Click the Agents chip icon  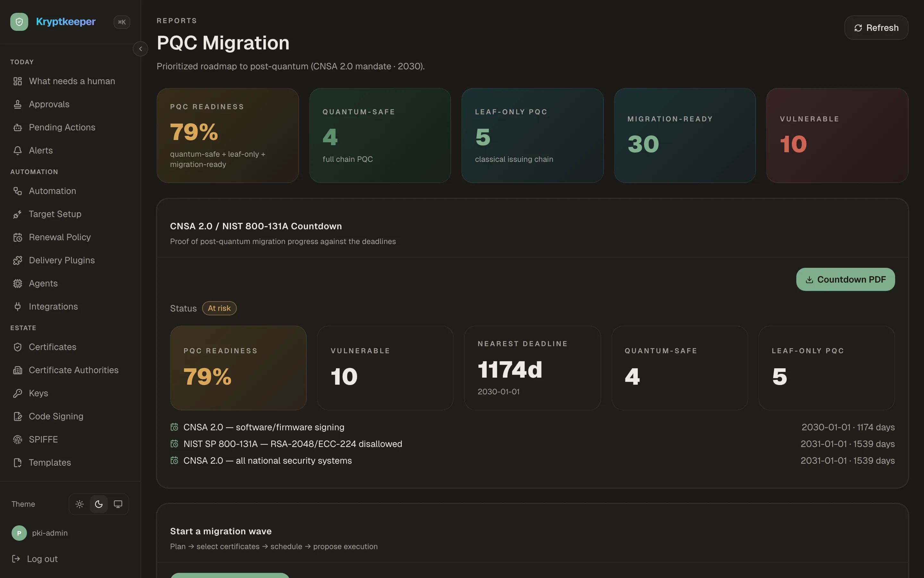18,284
